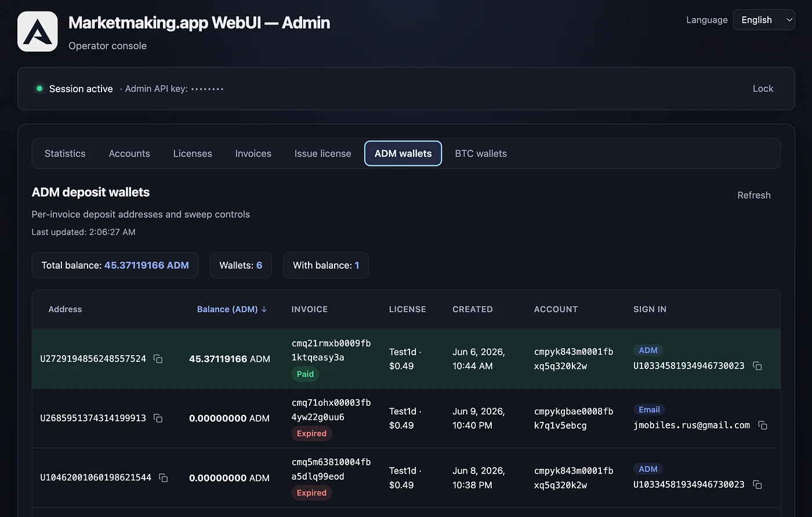Click the Email sign-in badge
The height and width of the screenshot is (517, 812).
point(649,410)
